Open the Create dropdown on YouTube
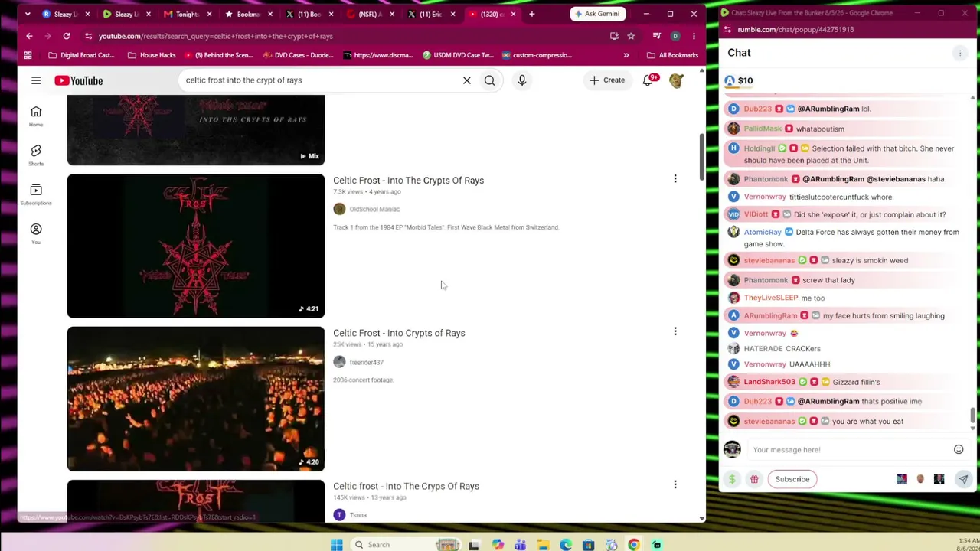The width and height of the screenshot is (980, 551). 607,80
